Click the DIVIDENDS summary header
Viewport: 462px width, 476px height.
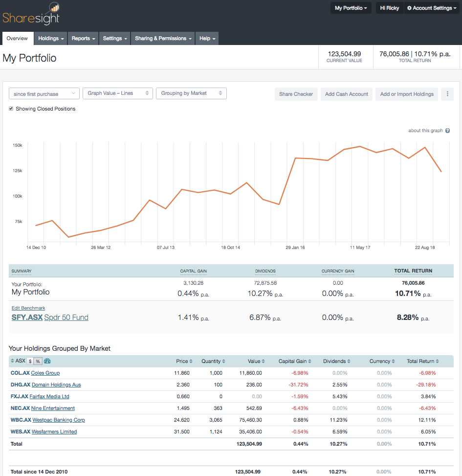(x=265, y=271)
